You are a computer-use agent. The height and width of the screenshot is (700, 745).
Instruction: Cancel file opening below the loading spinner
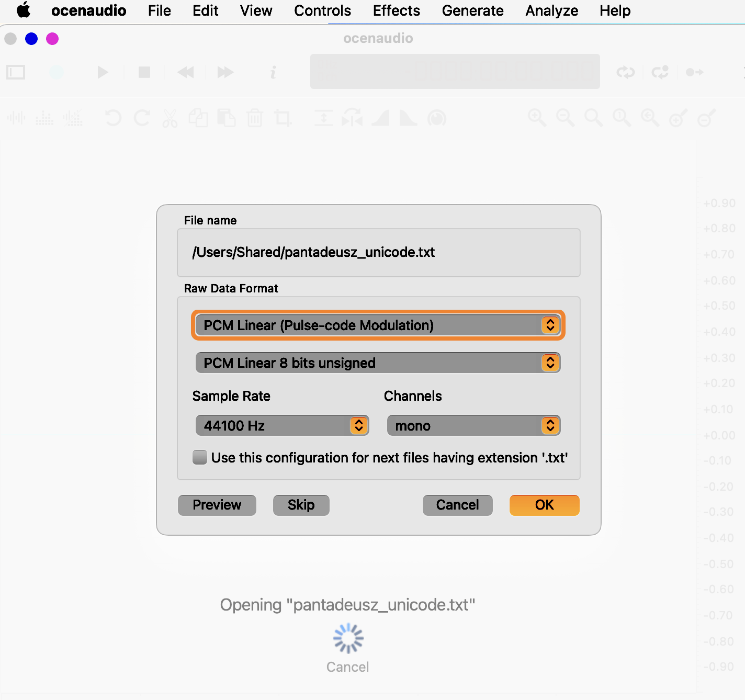(347, 667)
